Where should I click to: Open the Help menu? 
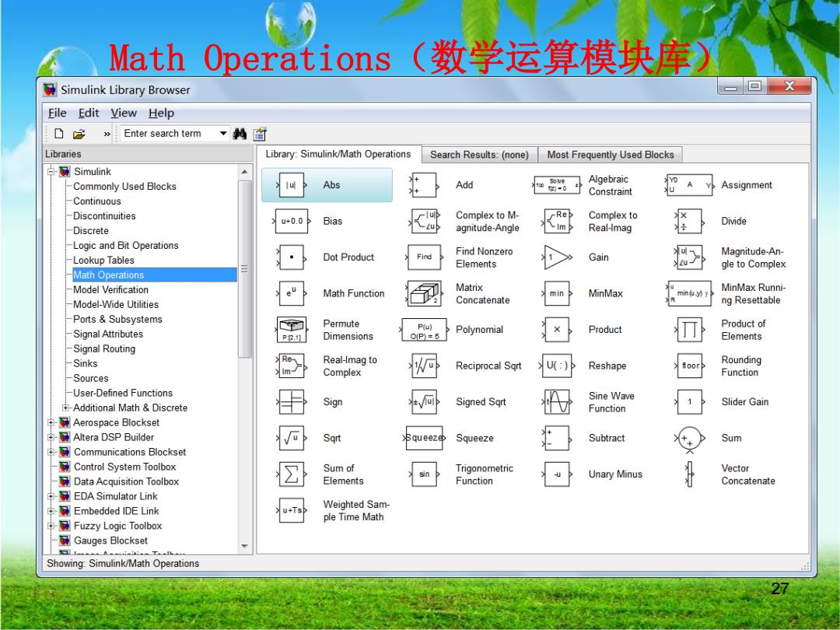(x=161, y=113)
